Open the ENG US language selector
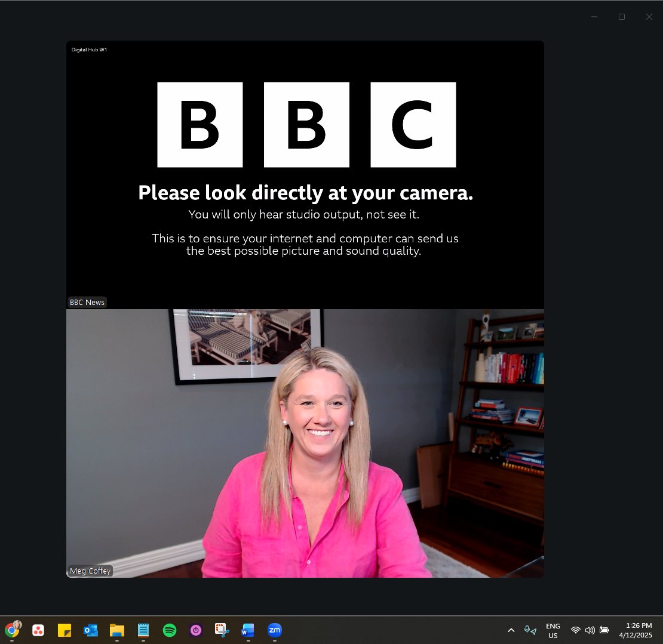The height and width of the screenshot is (644, 663). pyautogui.click(x=552, y=630)
